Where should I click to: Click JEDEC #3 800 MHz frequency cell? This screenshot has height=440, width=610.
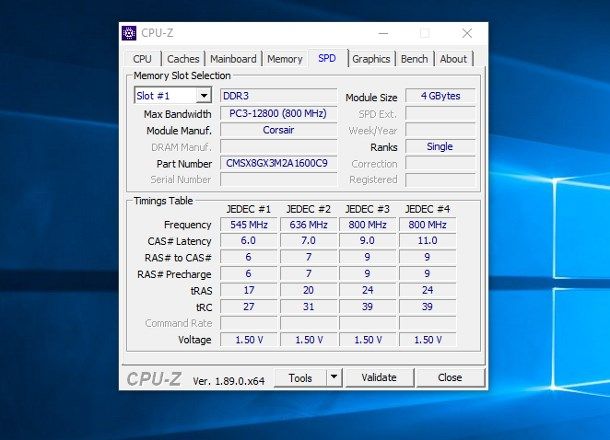tap(368, 224)
